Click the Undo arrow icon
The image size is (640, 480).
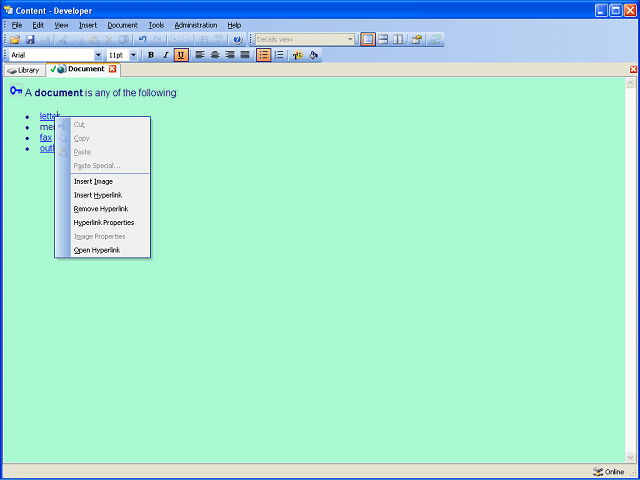[142, 40]
